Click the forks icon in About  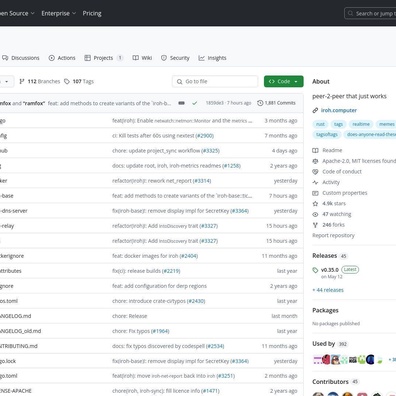(315, 225)
